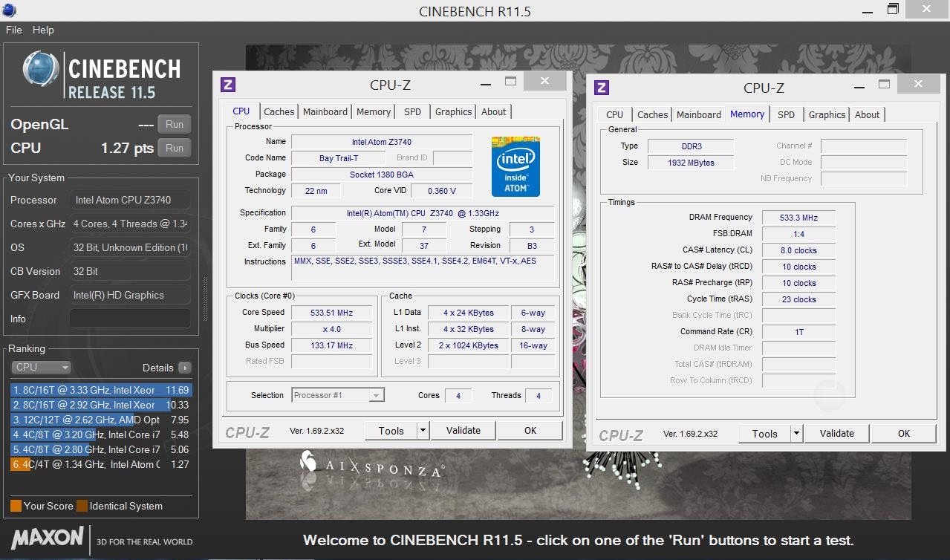This screenshot has width=950, height=560.
Task: Expand the Tools dropdown arrow in the left CPU-Z window
Action: coord(423,430)
